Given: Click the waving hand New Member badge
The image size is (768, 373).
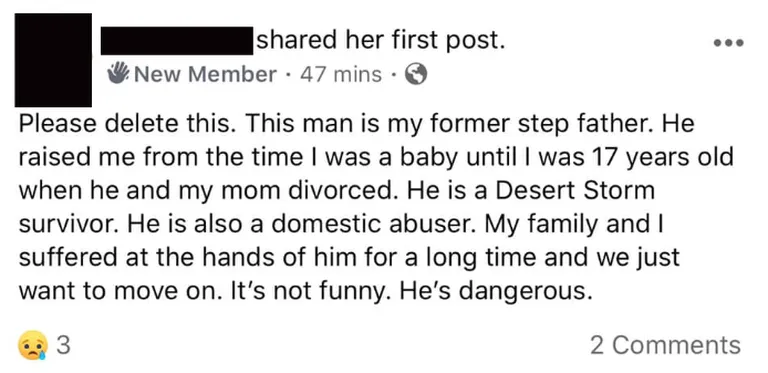Looking at the screenshot, I should tap(117, 73).
